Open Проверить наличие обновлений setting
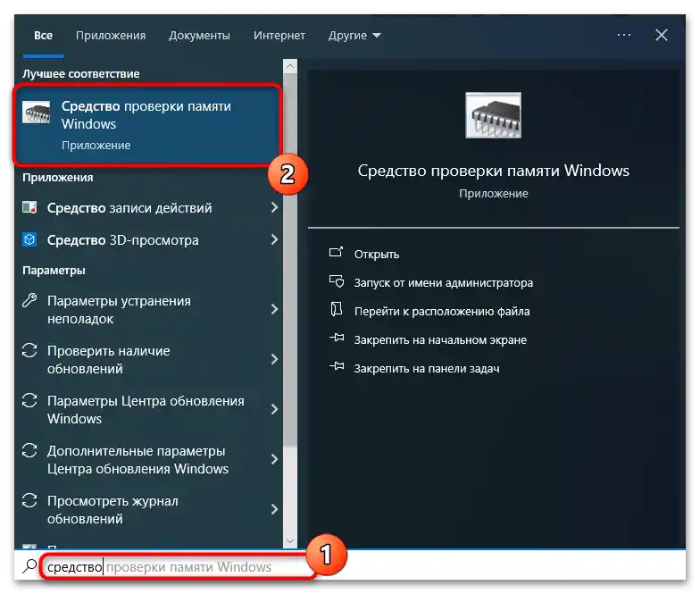The height and width of the screenshot is (594, 700). 109,359
